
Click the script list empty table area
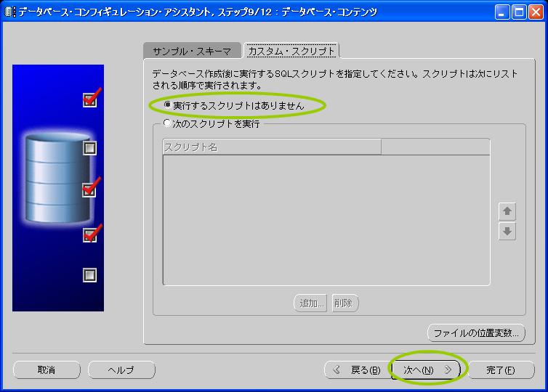tap(326, 220)
